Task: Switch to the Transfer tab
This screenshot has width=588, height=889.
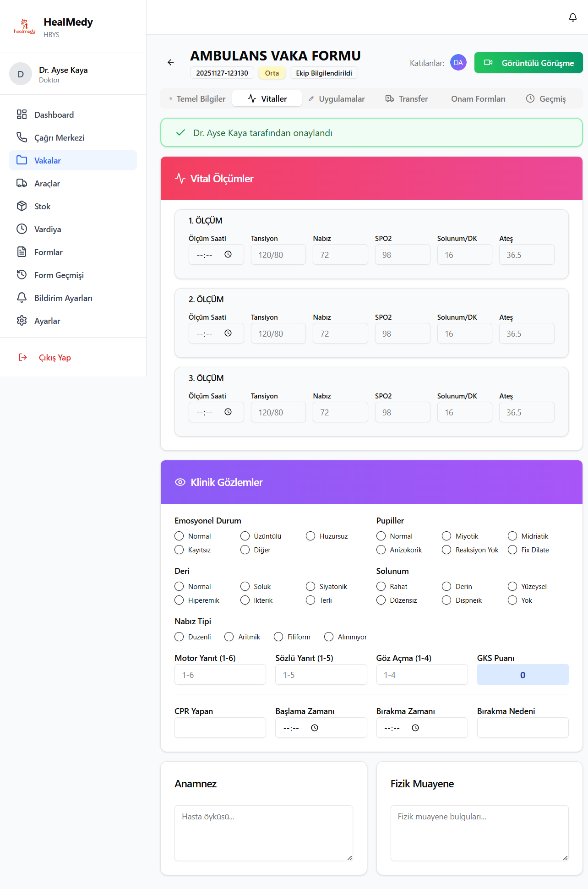Action: point(407,98)
